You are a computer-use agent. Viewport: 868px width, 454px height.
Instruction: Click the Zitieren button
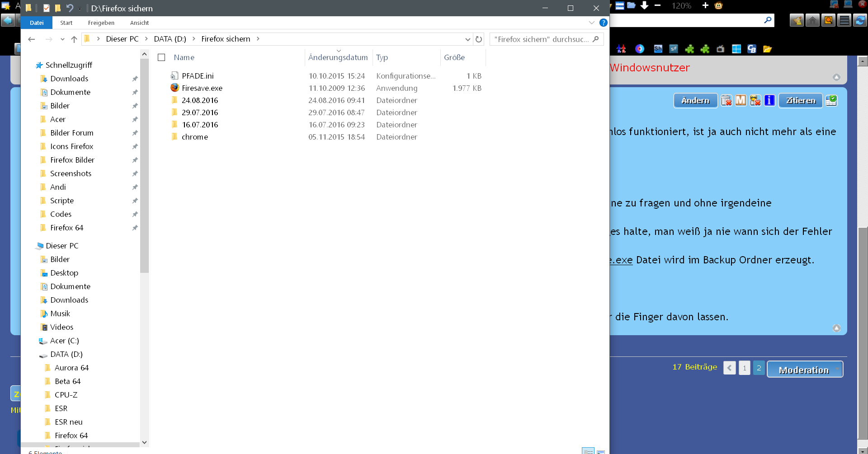(800, 100)
